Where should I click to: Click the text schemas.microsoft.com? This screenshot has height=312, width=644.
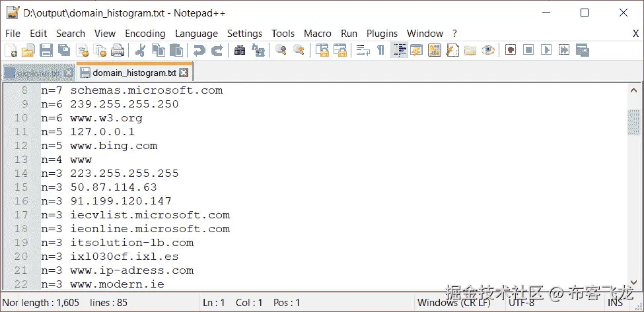click(147, 90)
